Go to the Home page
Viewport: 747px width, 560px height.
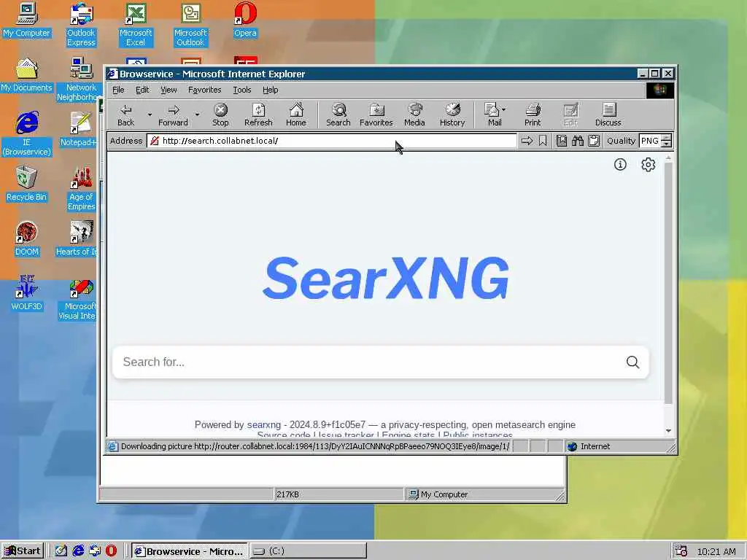pyautogui.click(x=296, y=114)
